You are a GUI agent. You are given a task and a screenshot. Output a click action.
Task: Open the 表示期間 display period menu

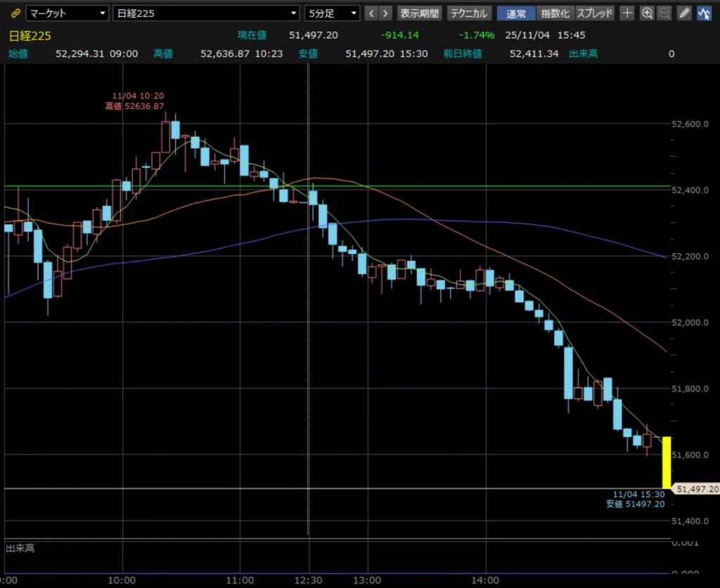(420, 13)
